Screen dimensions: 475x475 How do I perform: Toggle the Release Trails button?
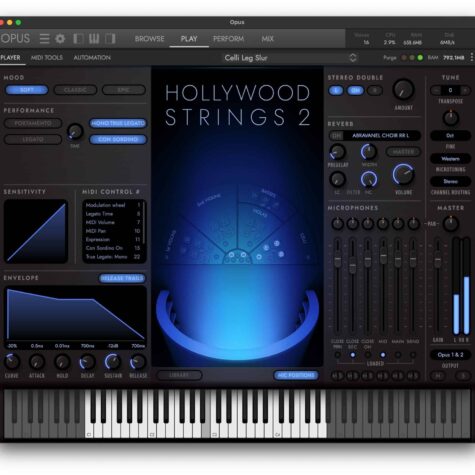122,278
